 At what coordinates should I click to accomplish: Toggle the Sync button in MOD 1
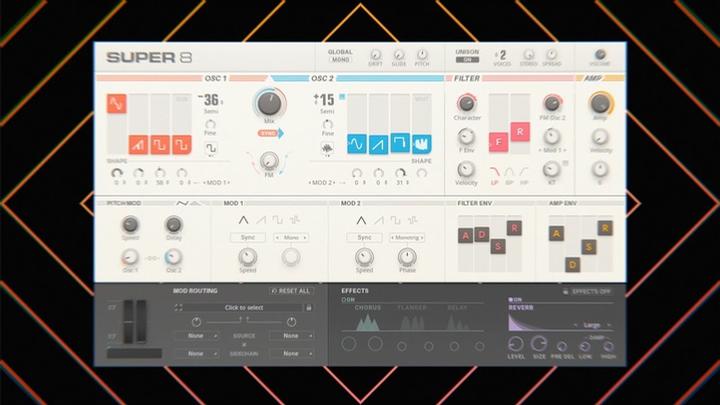[x=248, y=237]
